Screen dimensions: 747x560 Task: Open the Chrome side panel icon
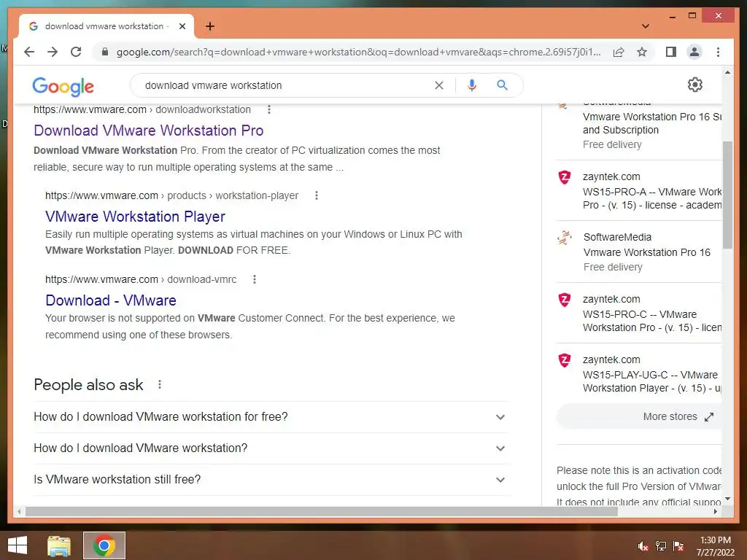[671, 52]
